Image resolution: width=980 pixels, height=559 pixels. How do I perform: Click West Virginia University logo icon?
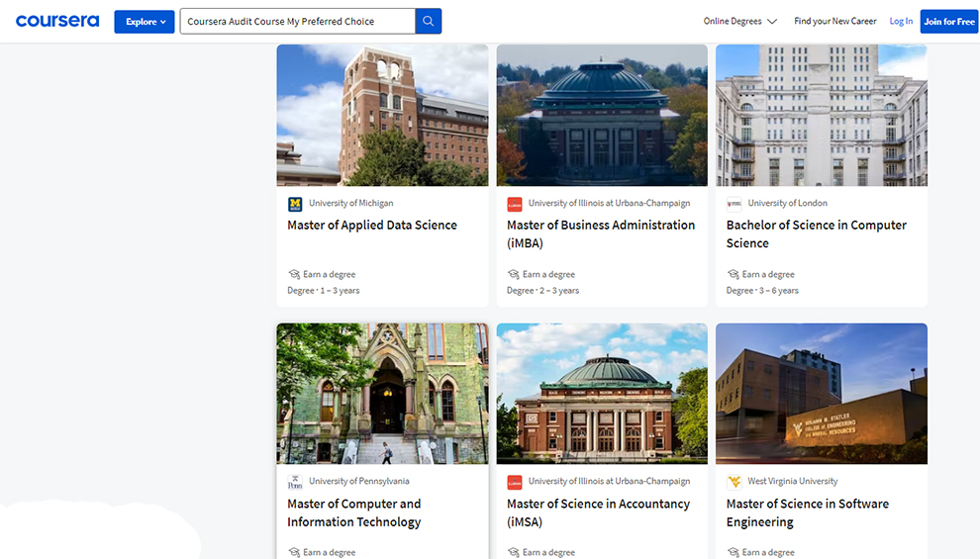pyautogui.click(x=734, y=482)
